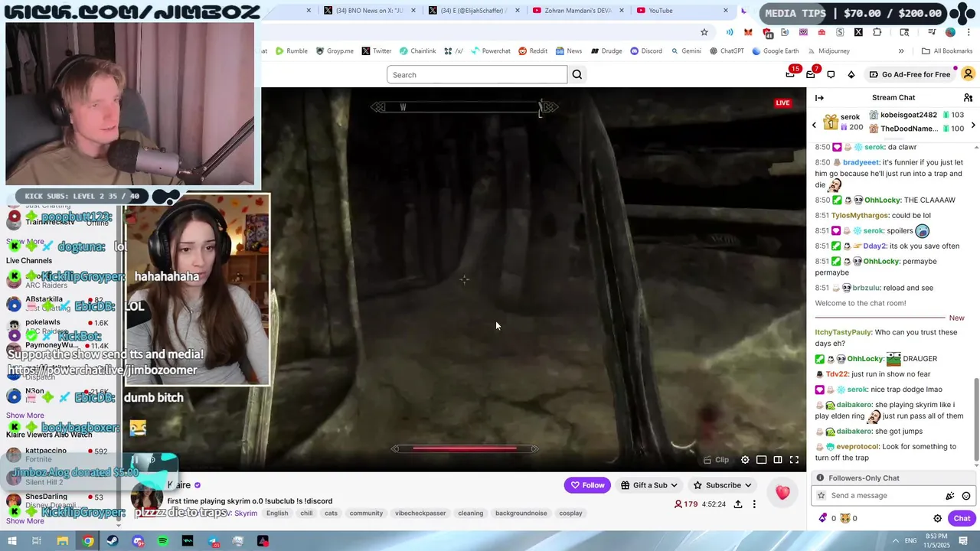The image size is (980, 551).
Task: Toggle theater mode on video
Action: point(778,460)
